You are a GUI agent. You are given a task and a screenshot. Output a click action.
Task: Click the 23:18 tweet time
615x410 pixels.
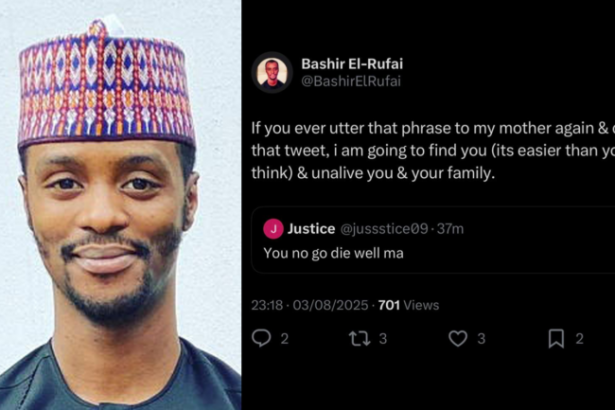(x=266, y=305)
